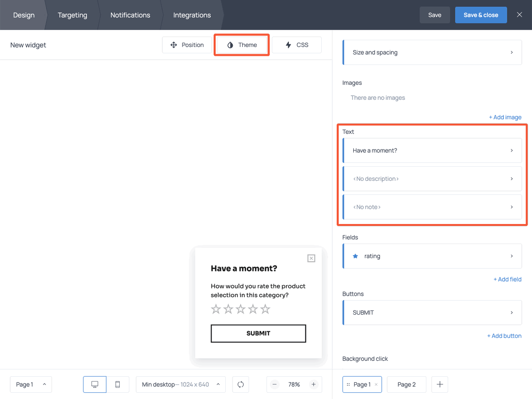Open the Notifications tab
The image size is (532, 399).
pyautogui.click(x=130, y=15)
